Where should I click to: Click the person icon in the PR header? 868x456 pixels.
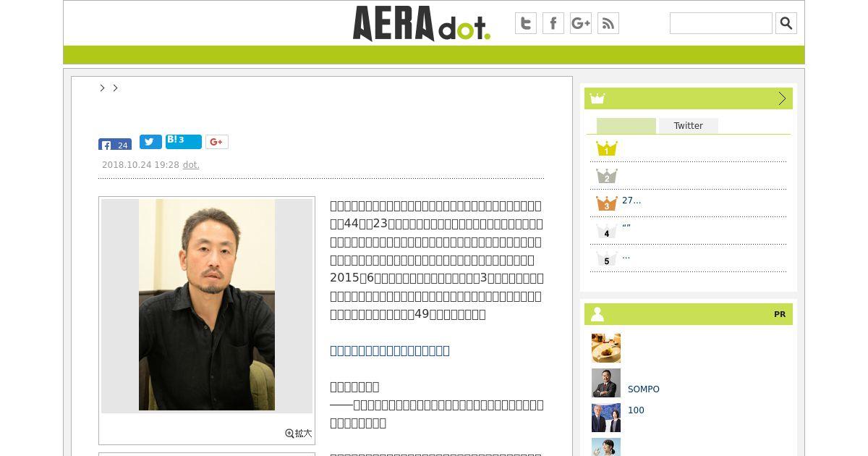coord(597,314)
